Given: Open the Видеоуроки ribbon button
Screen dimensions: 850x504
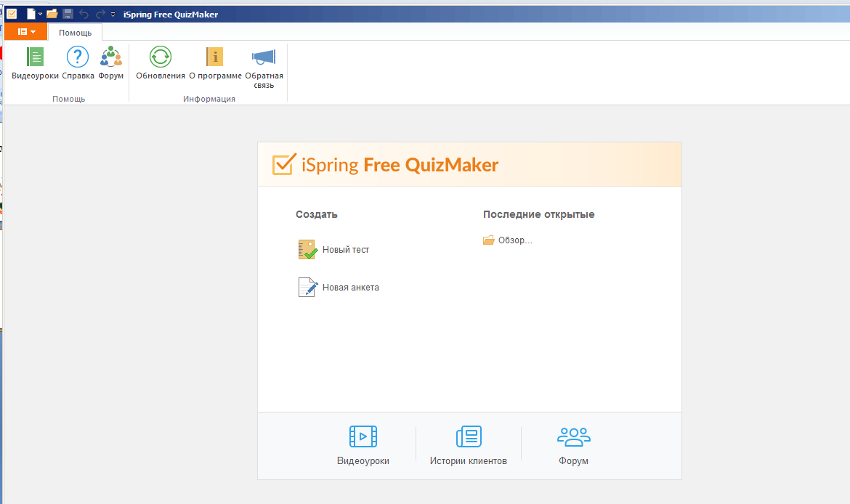Looking at the screenshot, I should tap(36, 63).
